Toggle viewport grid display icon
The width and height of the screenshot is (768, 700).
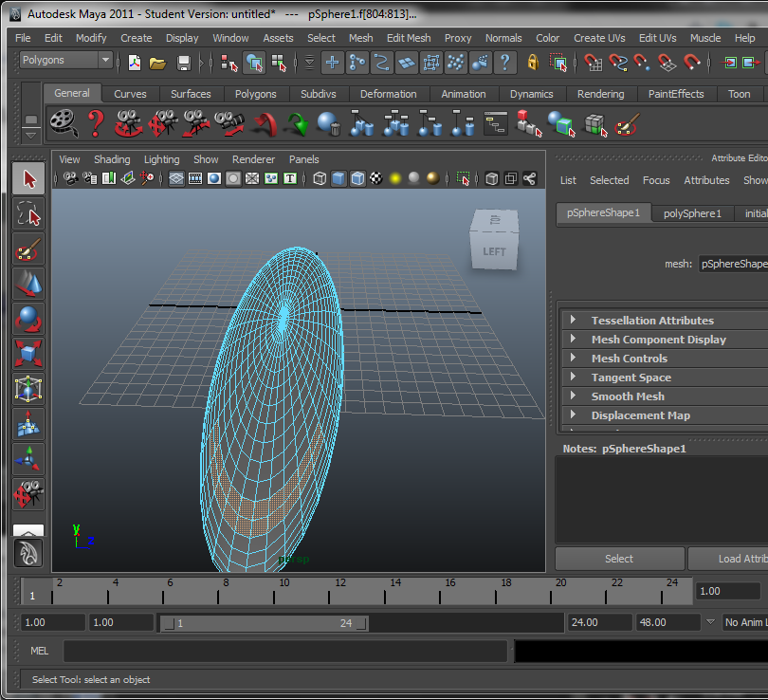pyautogui.click(x=176, y=179)
